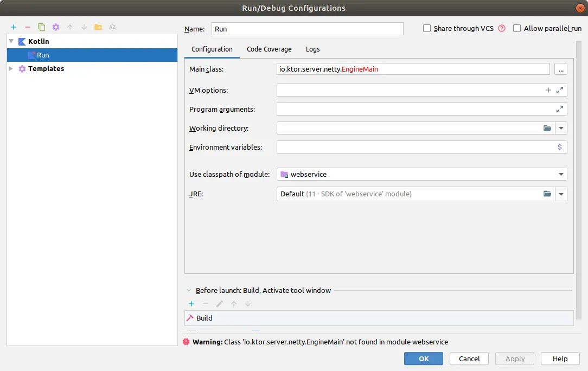The height and width of the screenshot is (371, 588).
Task: Open the classpath module dropdown
Action: coord(561,175)
